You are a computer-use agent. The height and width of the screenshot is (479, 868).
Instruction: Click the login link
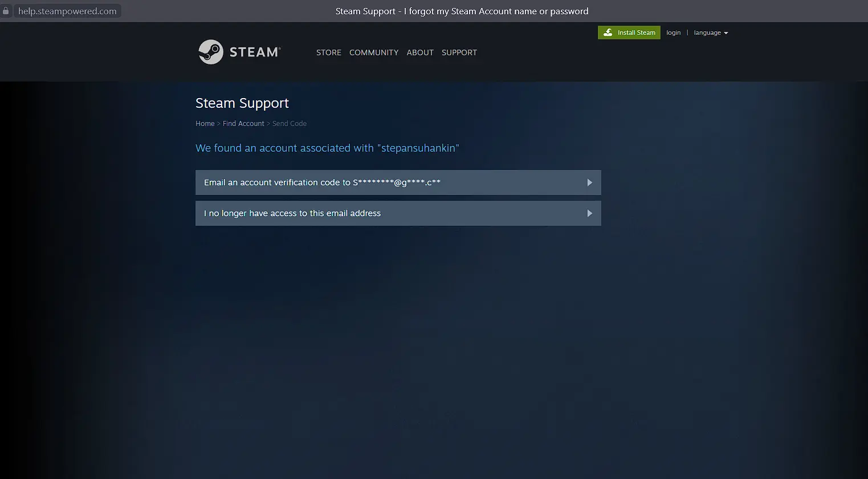click(674, 33)
